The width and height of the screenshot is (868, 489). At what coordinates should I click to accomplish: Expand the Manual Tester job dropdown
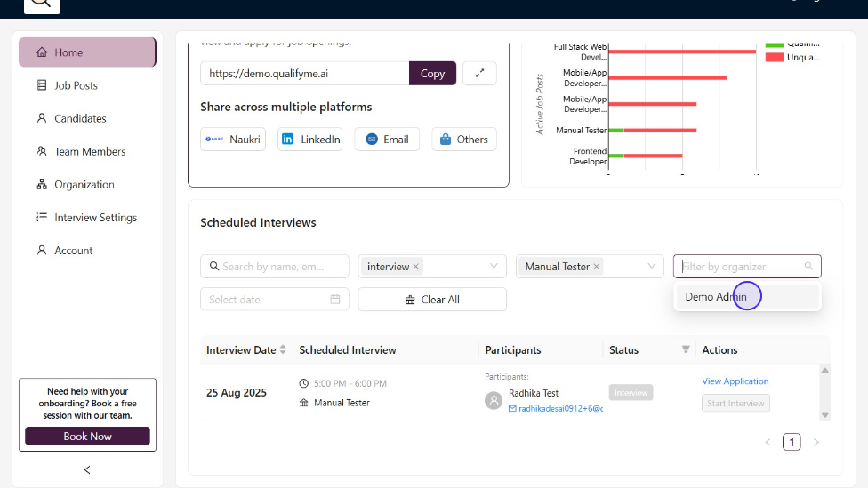tap(652, 267)
